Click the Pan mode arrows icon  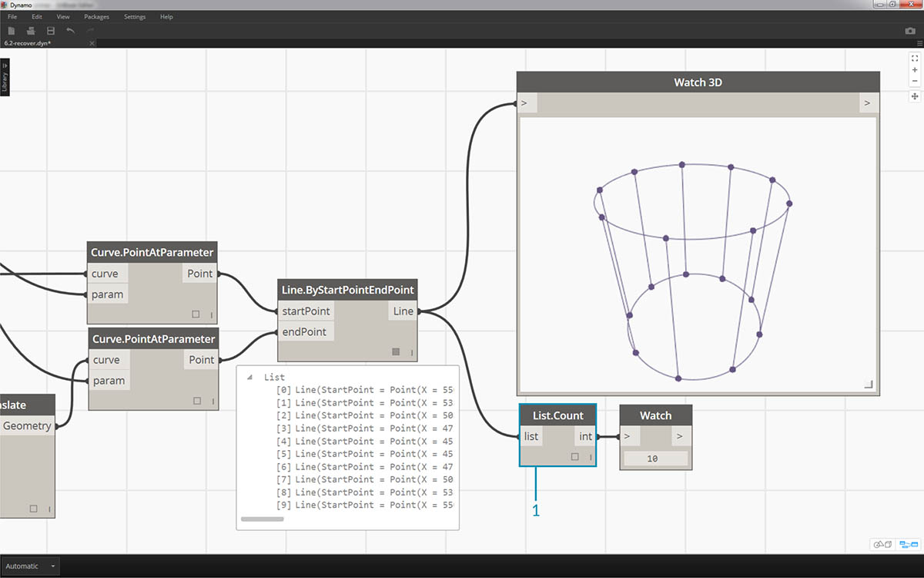[915, 96]
